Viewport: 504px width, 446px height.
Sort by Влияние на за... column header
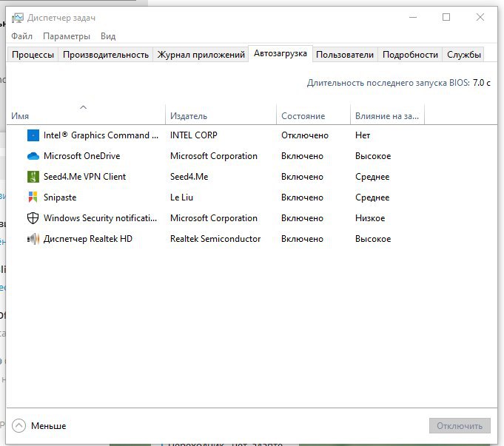point(387,115)
